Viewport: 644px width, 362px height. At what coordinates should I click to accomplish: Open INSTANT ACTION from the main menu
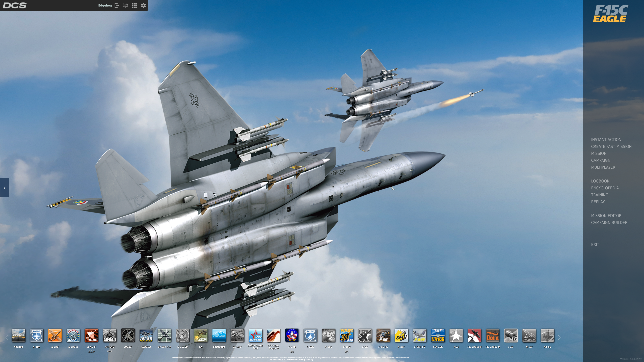click(606, 140)
